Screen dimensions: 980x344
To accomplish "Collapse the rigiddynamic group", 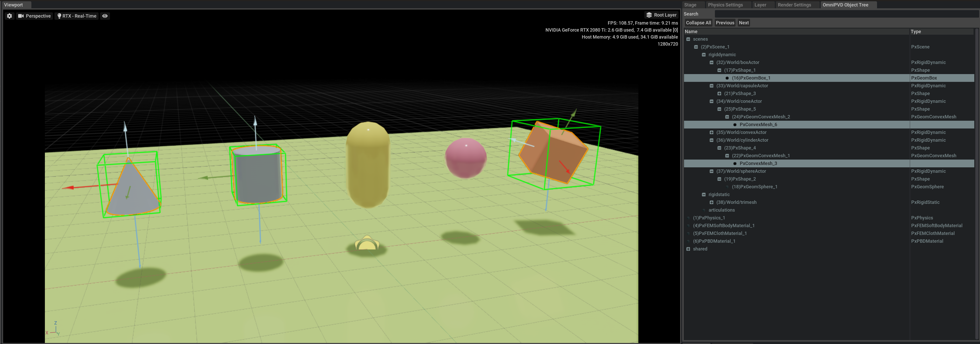I will pyautogui.click(x=704, y=55).
